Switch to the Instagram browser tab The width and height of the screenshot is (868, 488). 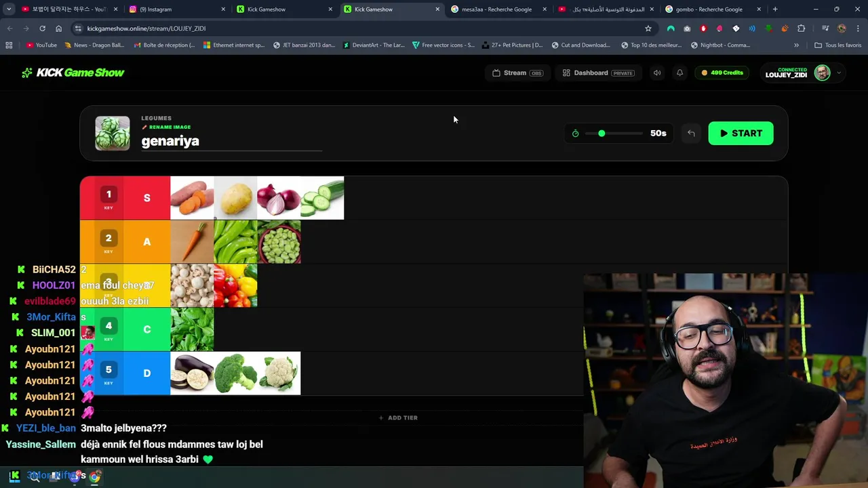pos(176,9)
